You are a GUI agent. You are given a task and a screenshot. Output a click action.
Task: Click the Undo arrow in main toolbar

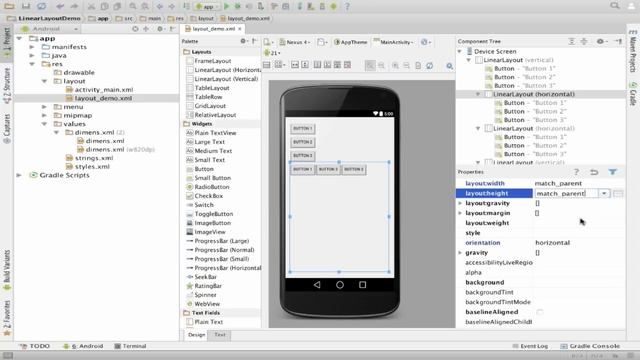(60, 6)
